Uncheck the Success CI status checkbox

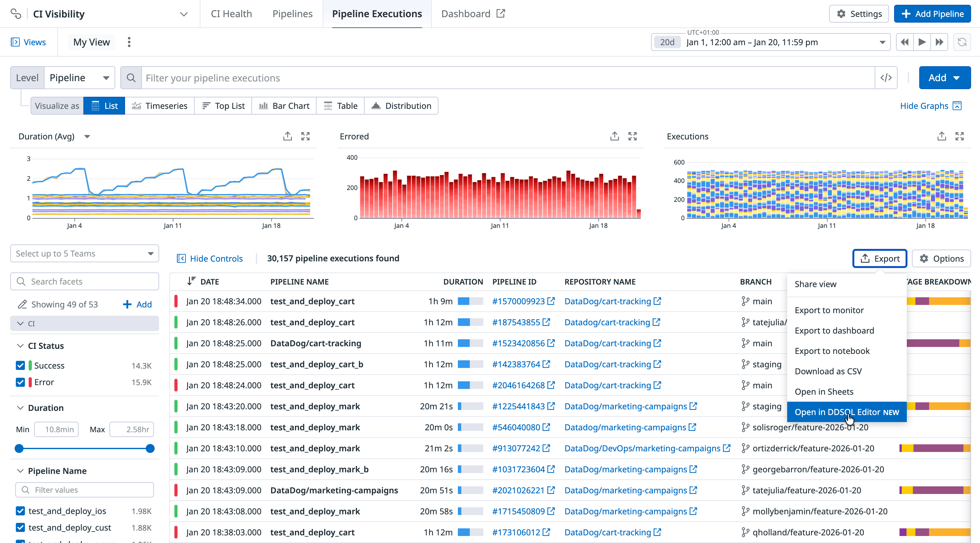[x=21, y=365]
